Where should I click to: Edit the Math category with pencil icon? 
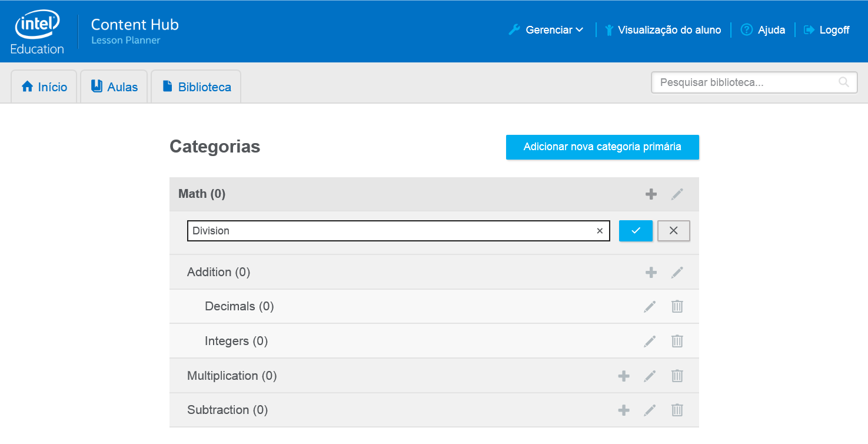[677, 194]
